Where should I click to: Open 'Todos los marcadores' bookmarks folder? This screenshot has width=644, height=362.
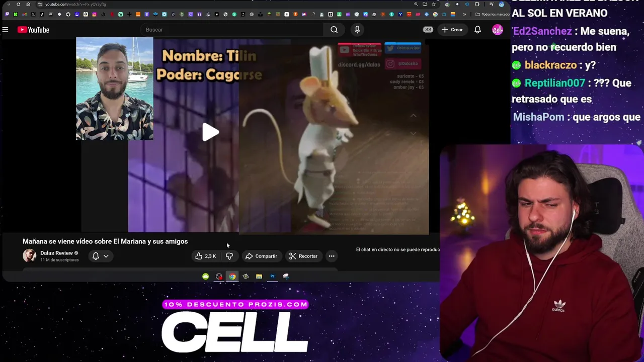coord(493,14)
